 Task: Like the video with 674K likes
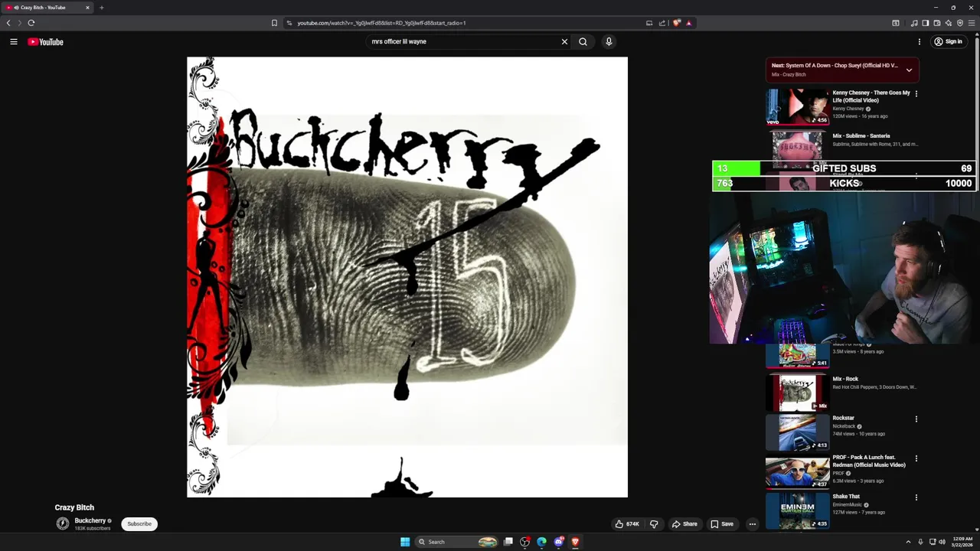click(x=627, y=524)
